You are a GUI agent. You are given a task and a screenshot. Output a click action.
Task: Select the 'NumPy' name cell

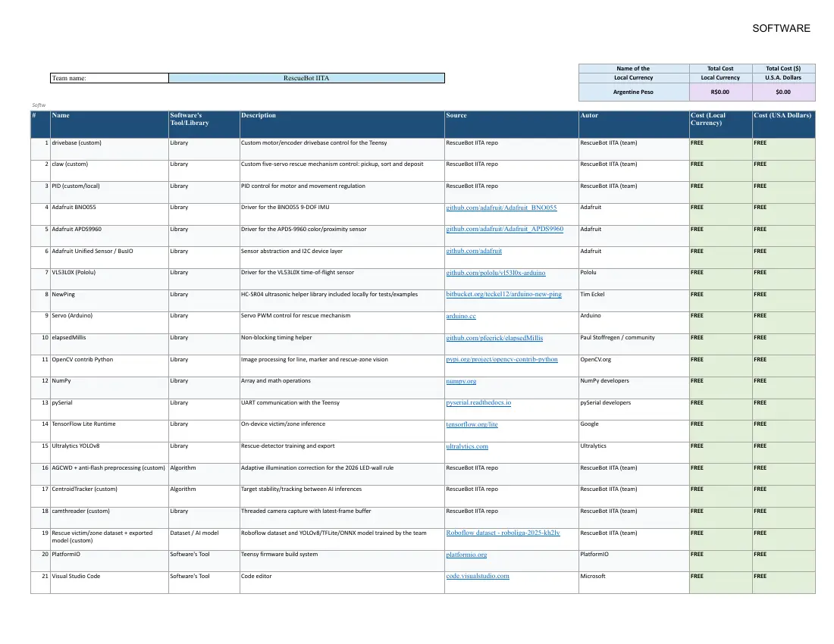point(110,387)
